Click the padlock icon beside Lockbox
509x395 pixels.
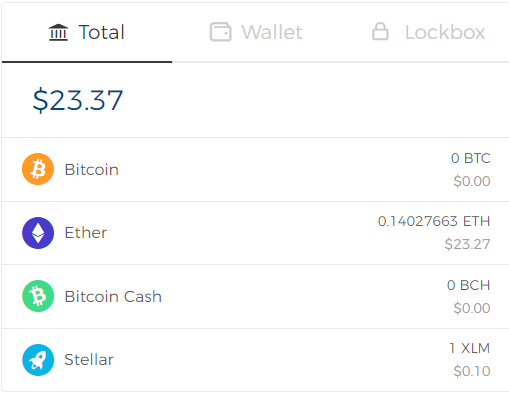pyautogui.click(x=380, y=31)
